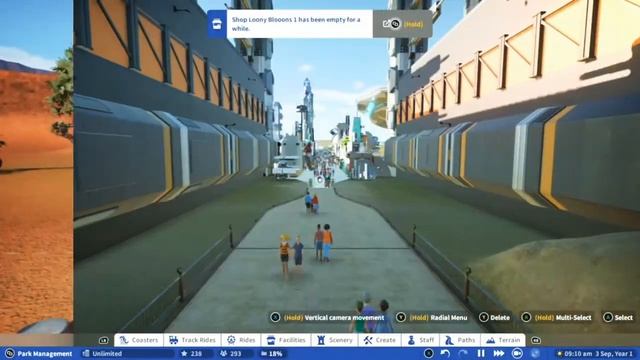Select the Paths tab

pos(460,340)
